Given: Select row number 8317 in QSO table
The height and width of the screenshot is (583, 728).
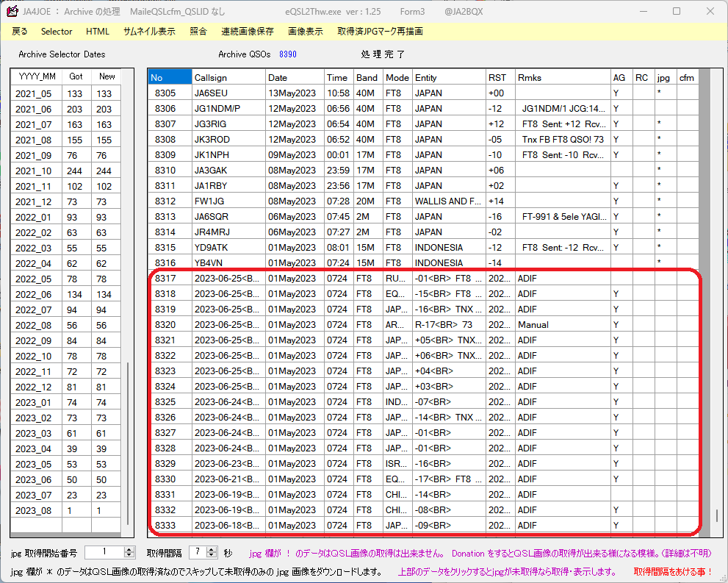Looking at the screenshot, I should click(x=423, y=278).
